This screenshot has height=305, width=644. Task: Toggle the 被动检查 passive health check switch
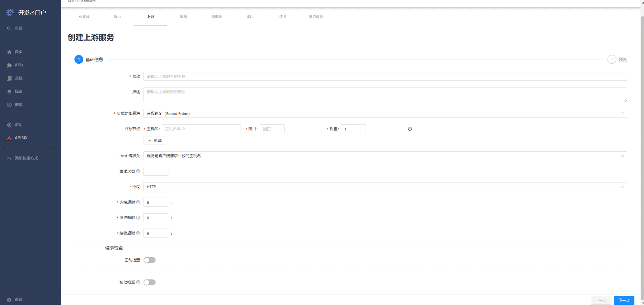(x=150, y=283)
